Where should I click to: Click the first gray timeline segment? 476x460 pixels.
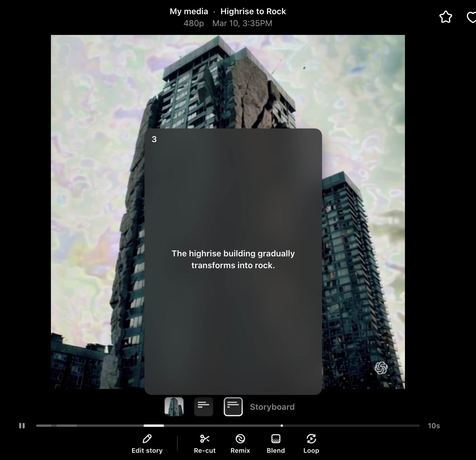44,426
